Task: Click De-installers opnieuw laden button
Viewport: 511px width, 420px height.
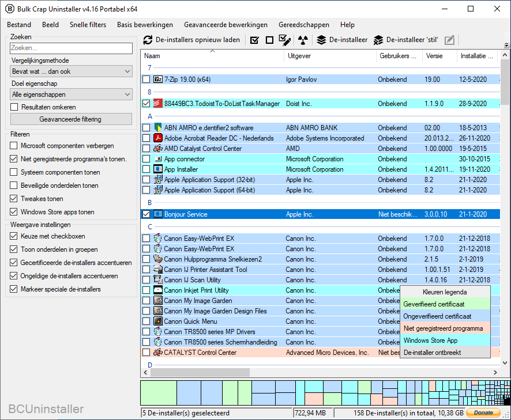Action: 192,40
